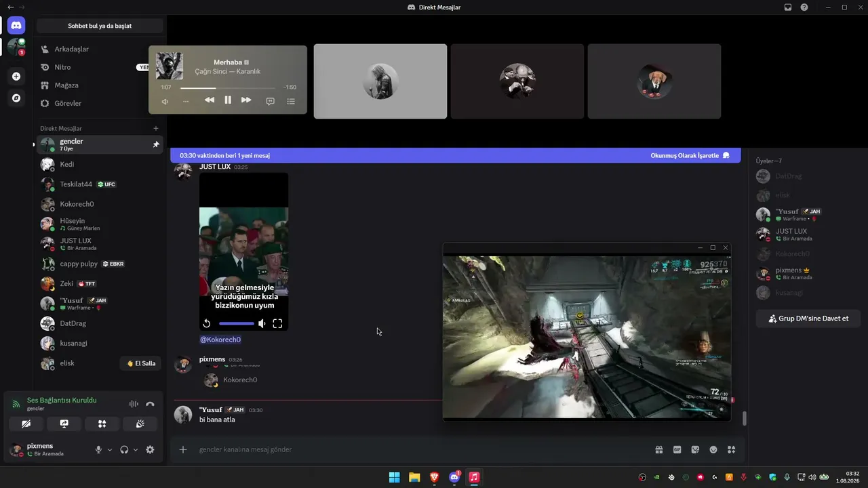Open more options in the music player
This screenshot has height=488, width=868.
186,101
